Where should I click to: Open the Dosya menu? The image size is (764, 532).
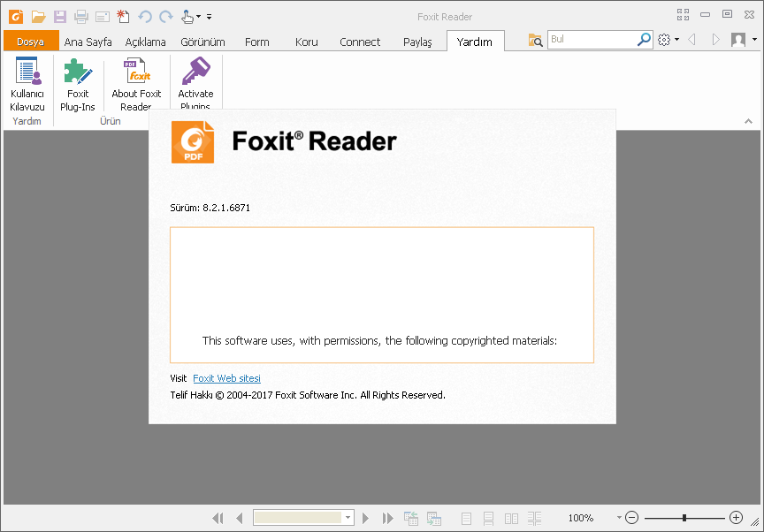tap(31, 42)
